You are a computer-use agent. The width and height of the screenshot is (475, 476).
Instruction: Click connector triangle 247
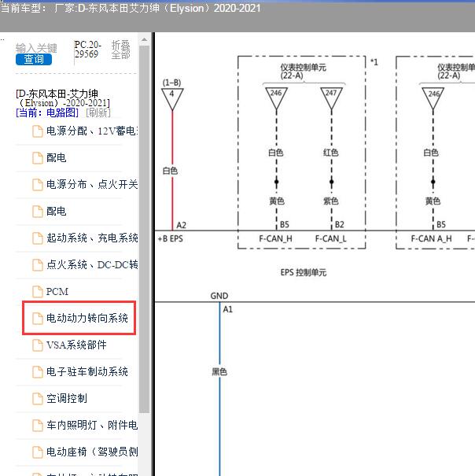[x=331, y=98]
